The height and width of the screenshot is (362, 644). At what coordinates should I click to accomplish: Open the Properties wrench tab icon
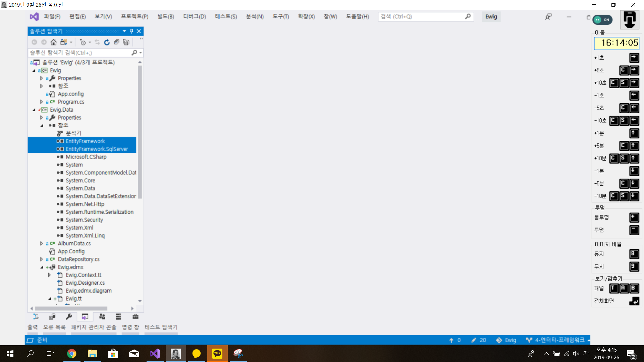pos(69,317)
